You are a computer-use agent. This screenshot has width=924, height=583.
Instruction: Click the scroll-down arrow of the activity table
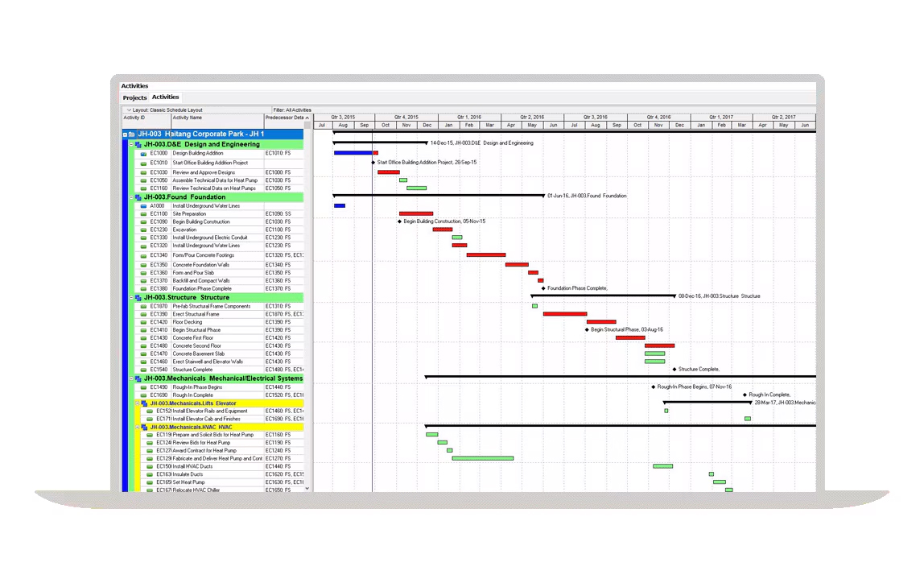(x=307, y=488)
